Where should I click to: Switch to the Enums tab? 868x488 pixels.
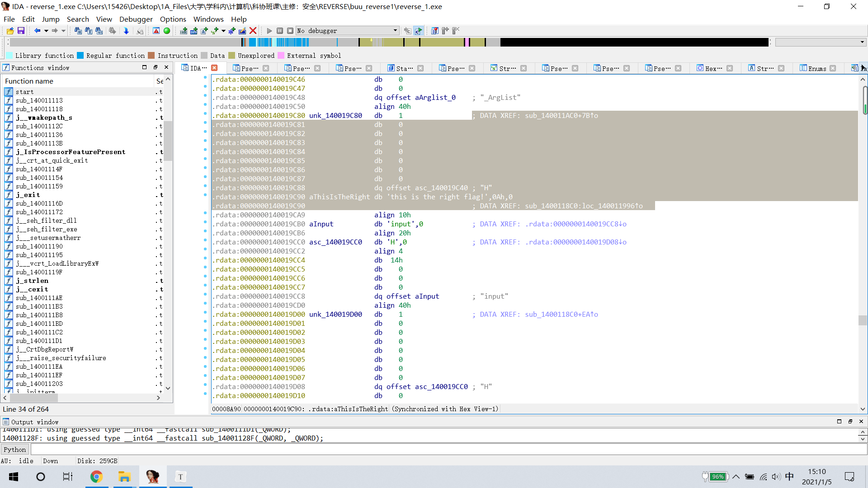point(816,68)
